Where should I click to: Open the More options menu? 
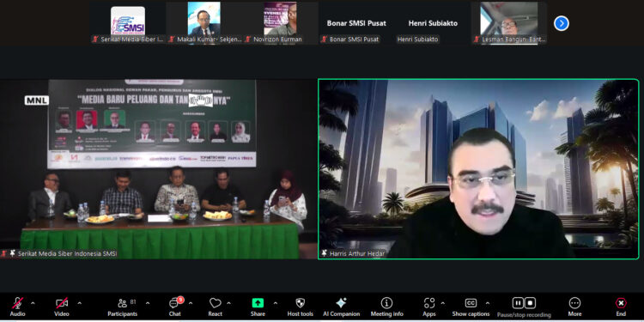[574, 307]
